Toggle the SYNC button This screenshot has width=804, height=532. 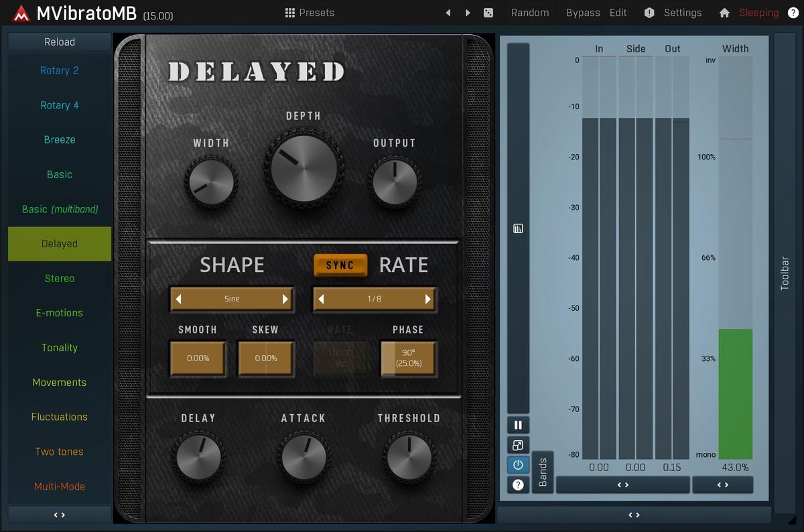point(340,265)
